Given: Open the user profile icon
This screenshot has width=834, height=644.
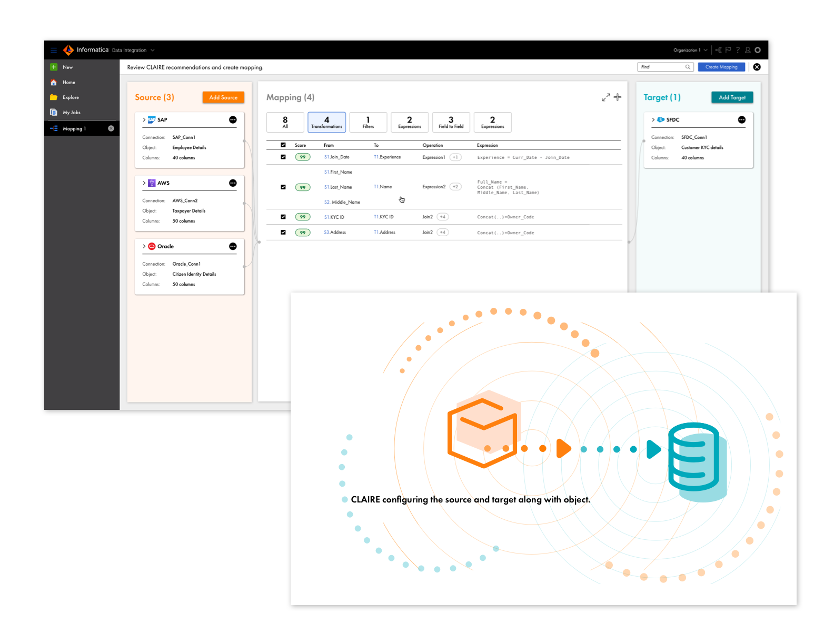Looking at the screenshot, I should coord(748,50).
